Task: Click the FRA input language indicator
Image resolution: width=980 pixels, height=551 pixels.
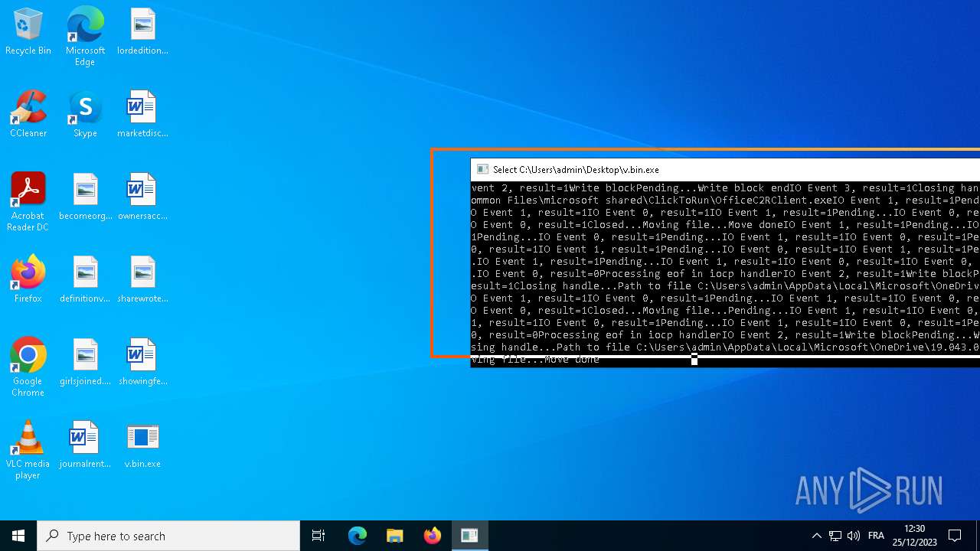Action: click(x=877, y=536)
